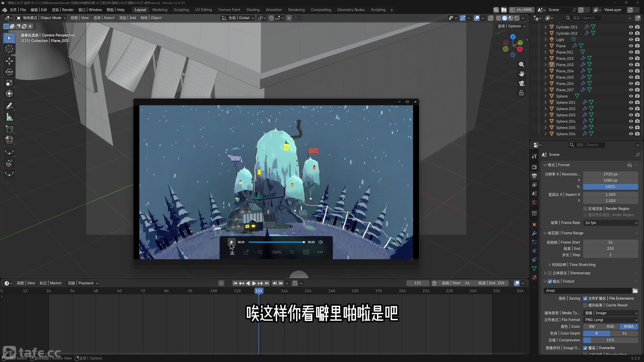Open the viewport Options button
This screenshot has width=644, height=362.
(511, 26)
